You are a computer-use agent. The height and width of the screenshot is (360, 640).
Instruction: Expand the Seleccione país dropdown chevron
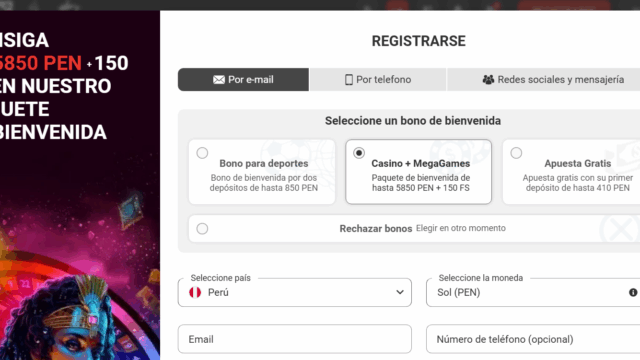(x=400, y=292)
